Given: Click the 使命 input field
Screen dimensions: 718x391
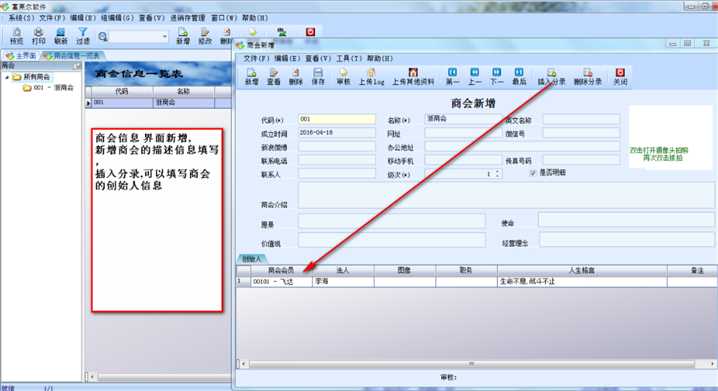Looking at the screenshot, I should coord(626,220).
